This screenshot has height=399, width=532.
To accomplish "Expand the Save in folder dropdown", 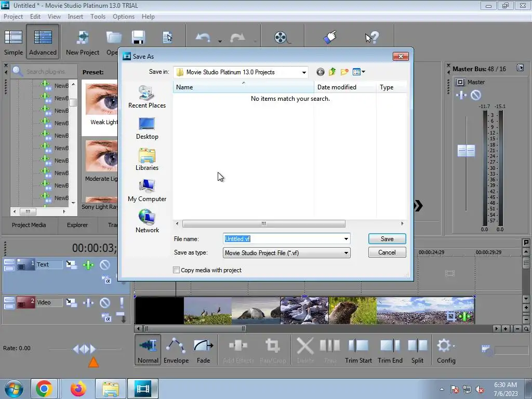I will tap(304, 72).
